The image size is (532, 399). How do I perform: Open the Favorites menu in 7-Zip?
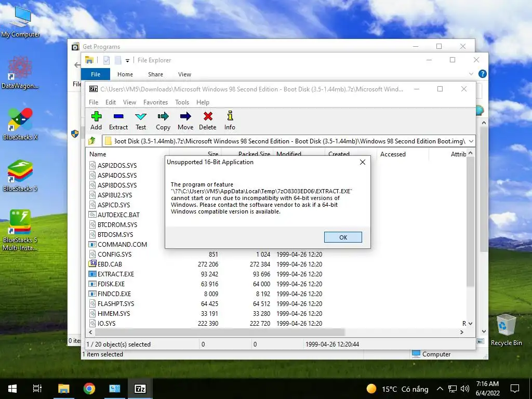pyautogui.click(x=155, y=102)
